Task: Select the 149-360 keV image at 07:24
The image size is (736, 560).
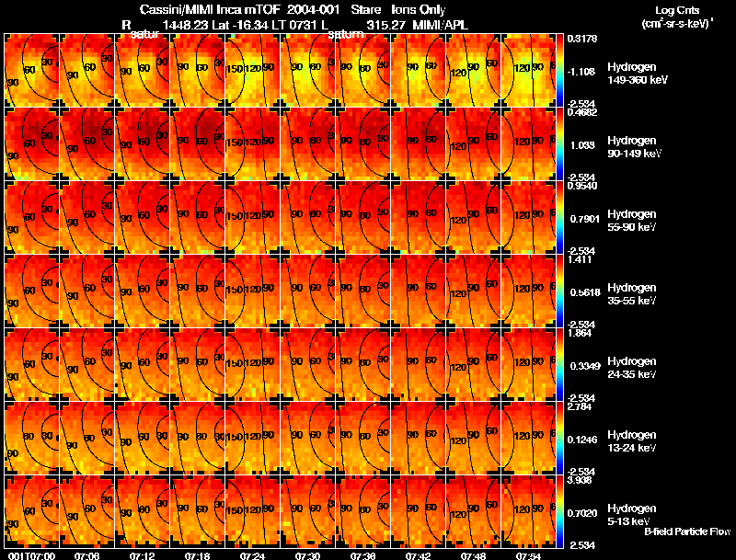Action: [x=252, y=71]
